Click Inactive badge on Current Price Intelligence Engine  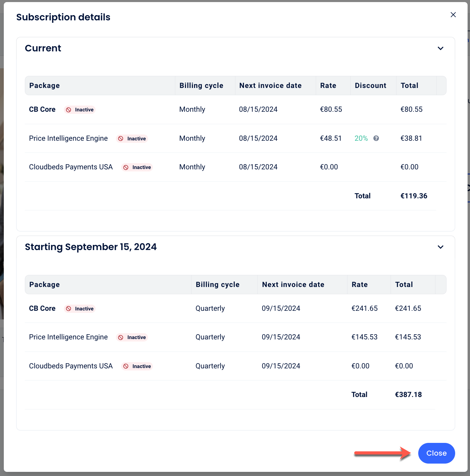132,139
